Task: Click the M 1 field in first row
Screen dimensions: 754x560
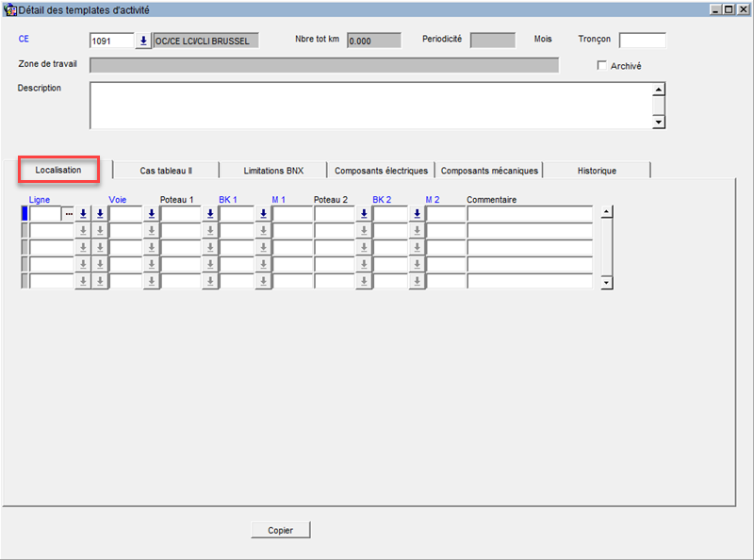Action: point(292,214)
